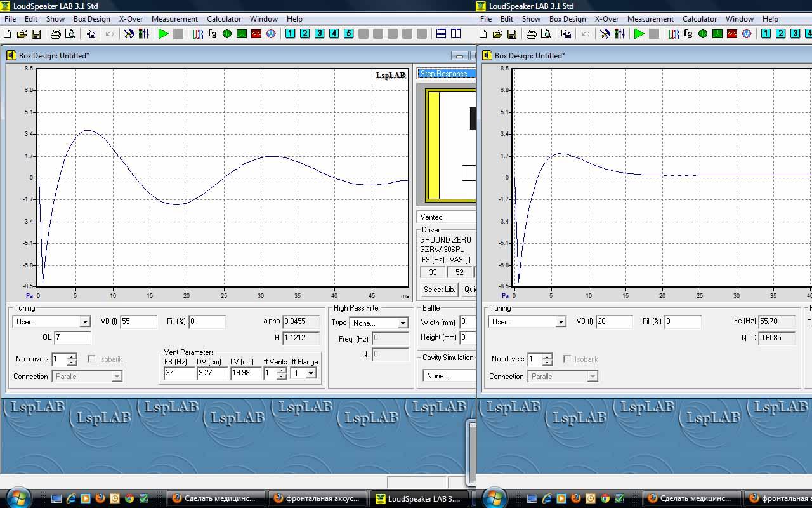Open a file via left window's folder icon
Image resolution: width=812 pixels, height=508 pixels.
point(22,34)
